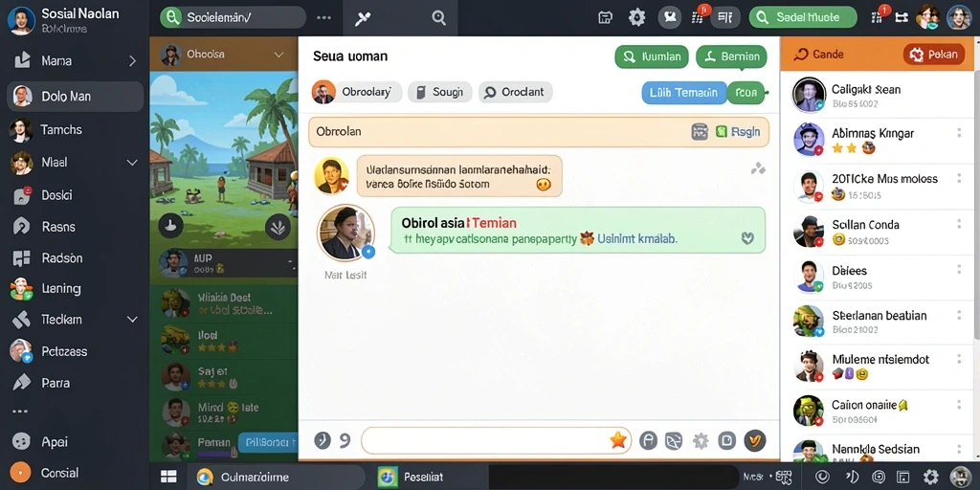
Task: Click the ellipsis next to Socieleman search
Action: tap(323, 17)
